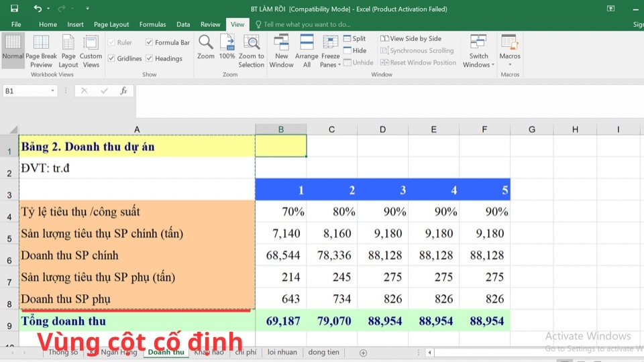Select header cell for year 5

click(484, 190)
